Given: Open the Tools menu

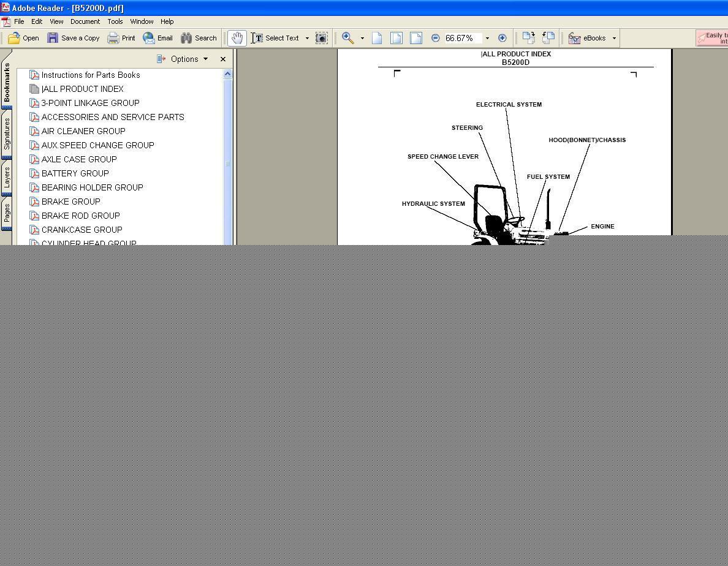Looking at the screenshot, I should pos(115,22).
